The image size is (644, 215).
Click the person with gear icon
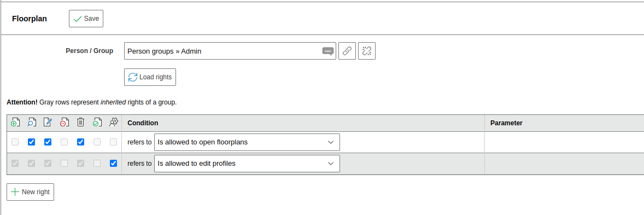(x=114, y=122)
